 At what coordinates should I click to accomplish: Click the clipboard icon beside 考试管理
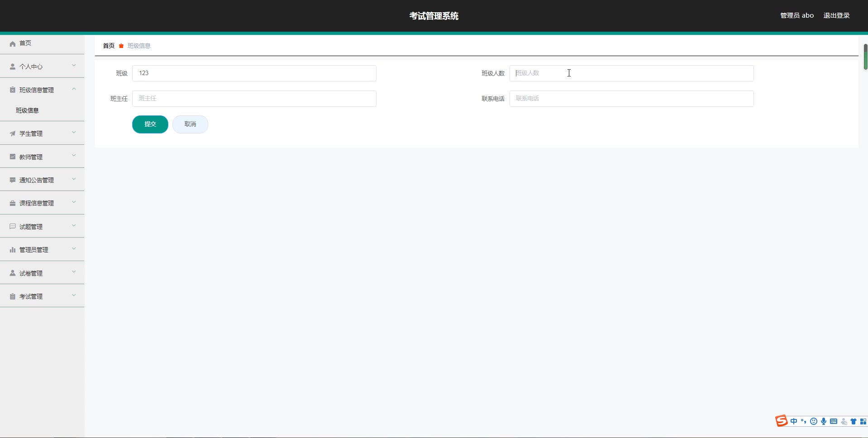pos(13,296)
